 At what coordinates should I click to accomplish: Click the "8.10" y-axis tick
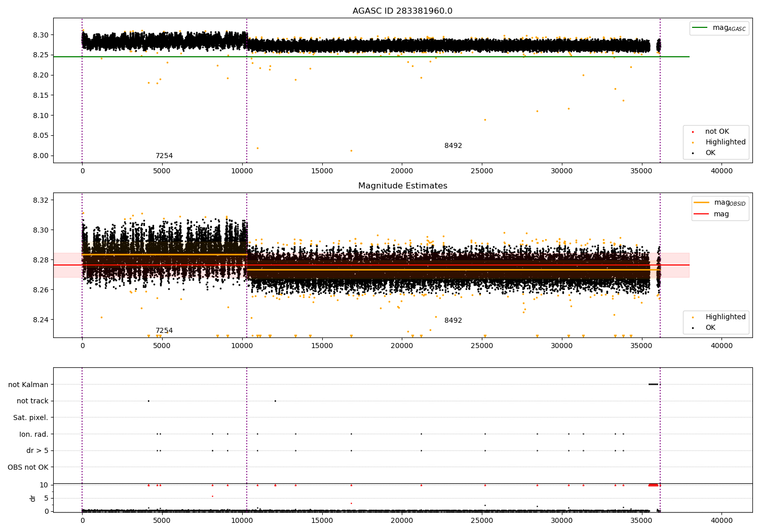click(x=41, y=116)
